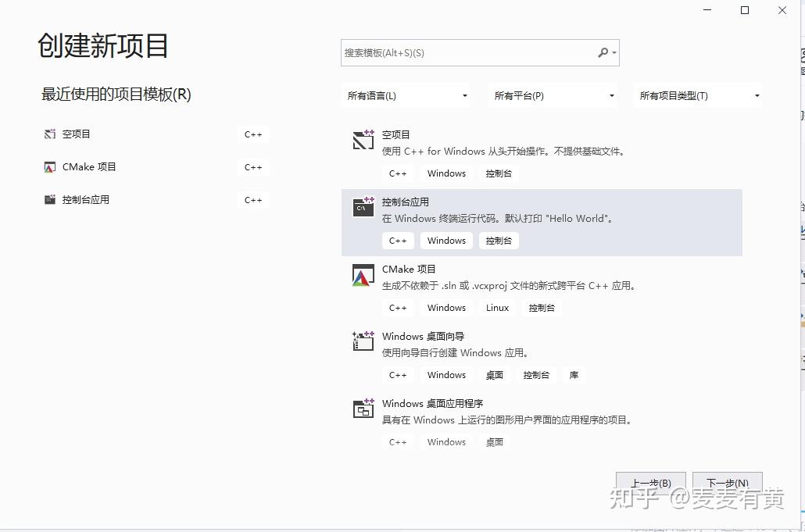Click the Windows tag on 控制台应用
Image resolution: width=805 pixels, height=532 pixels.
[445, 240]
